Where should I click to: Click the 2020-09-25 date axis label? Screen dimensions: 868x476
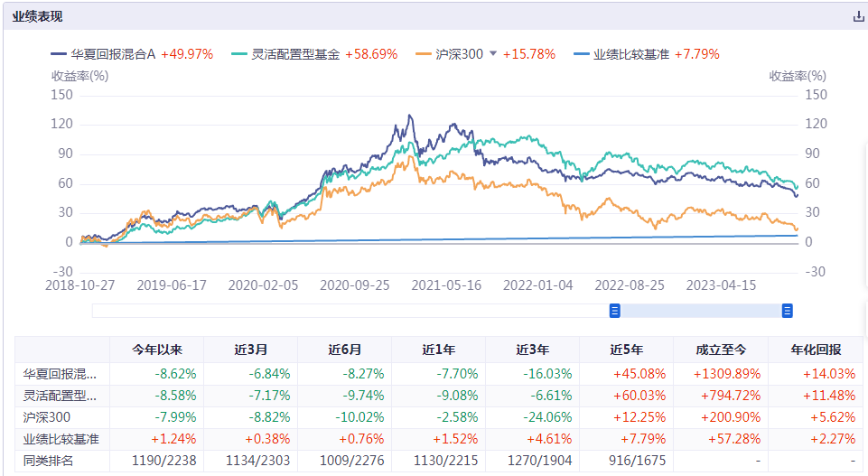[355, 285]
